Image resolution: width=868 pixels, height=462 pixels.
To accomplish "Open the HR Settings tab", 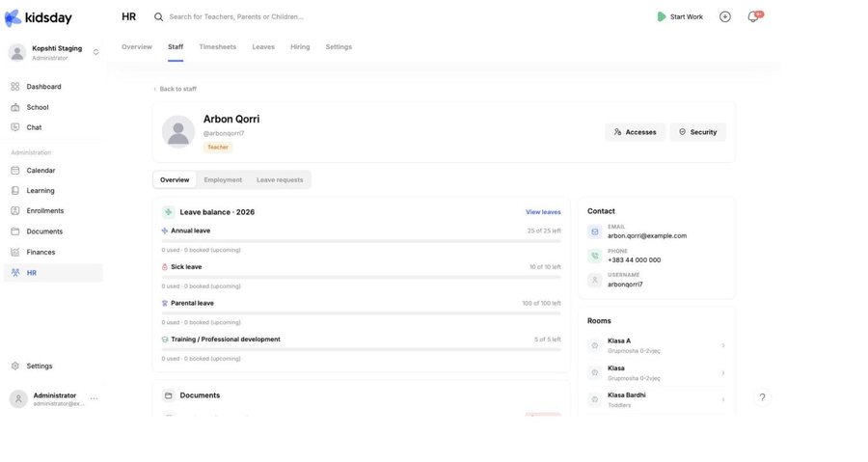I will tap(339, 47).
